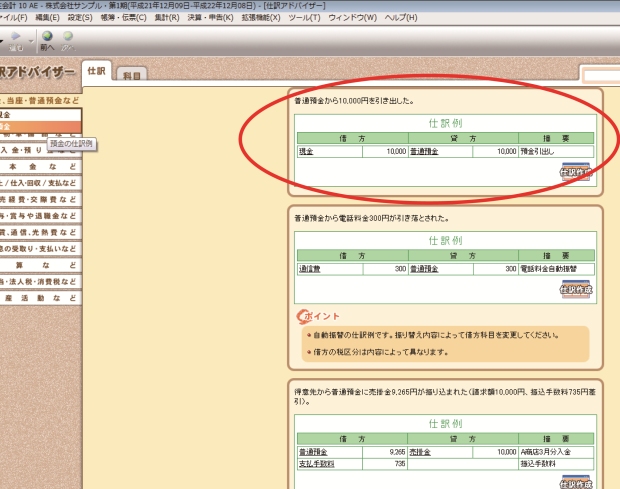
Task: Click the ポイント heading icon
Action: 304,316
